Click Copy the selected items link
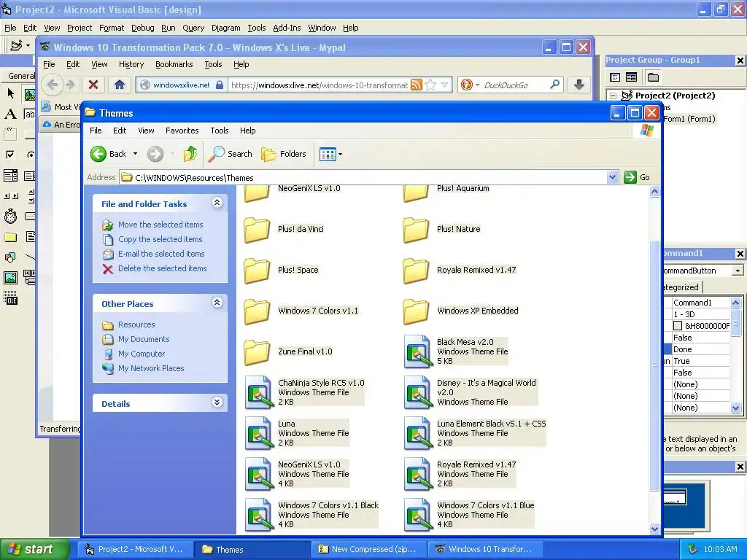 (160, 239)
